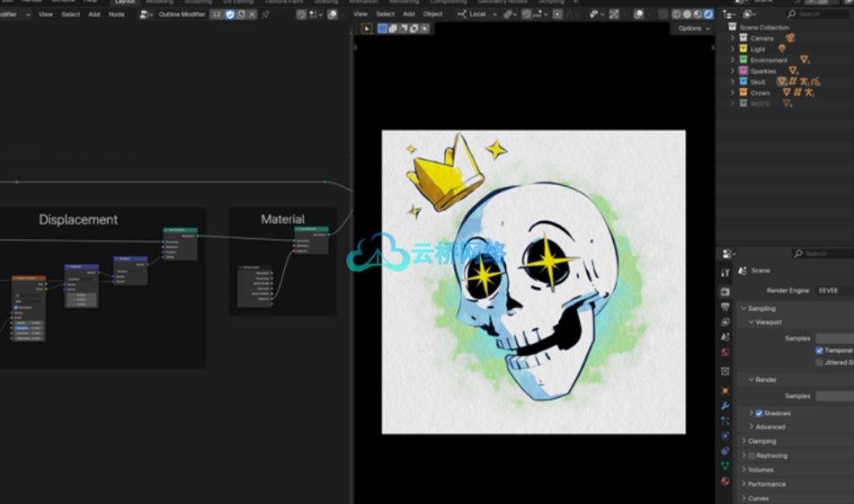Open the Material properties tab
The width and height of the screenshot is (854, 504).
point(725,482)
